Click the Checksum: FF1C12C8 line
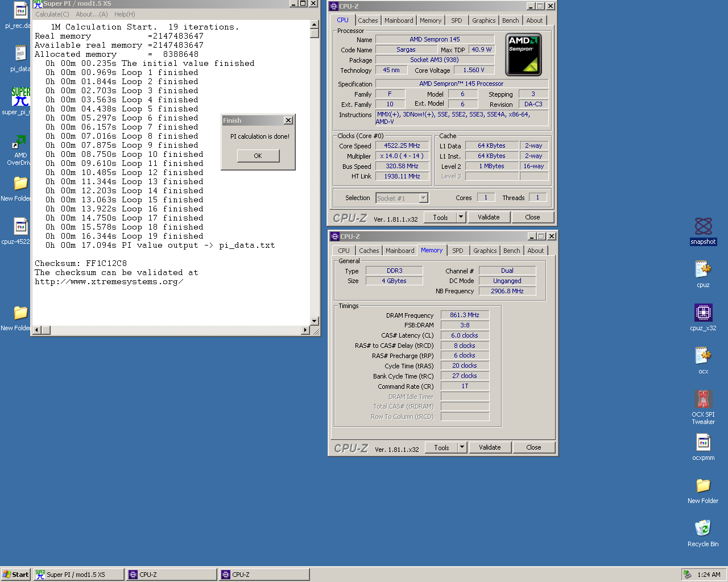Viewport: 728px width, 582px height. tap(81, 264)
